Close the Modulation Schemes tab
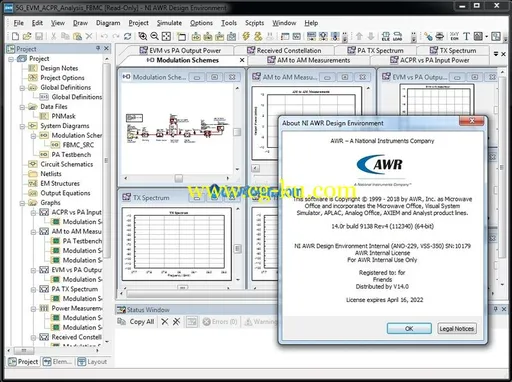 242,60
